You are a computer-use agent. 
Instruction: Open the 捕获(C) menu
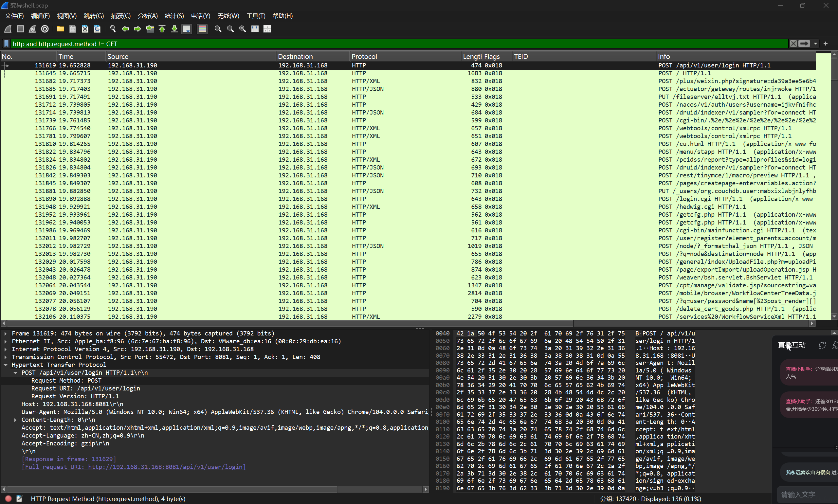(x=120, y=16)
